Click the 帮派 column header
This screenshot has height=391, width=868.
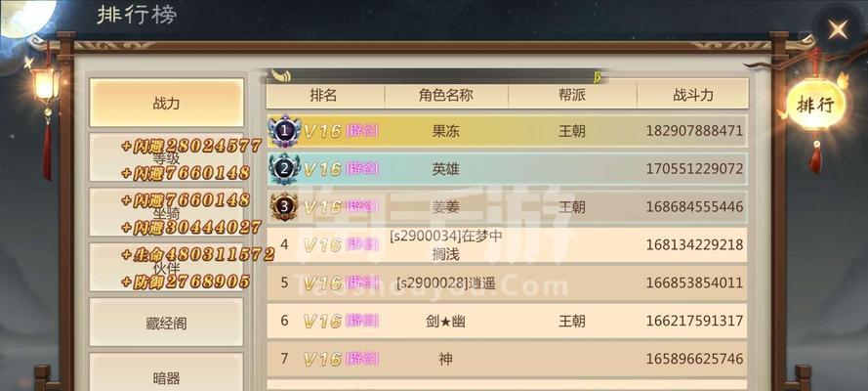point(572,95)
